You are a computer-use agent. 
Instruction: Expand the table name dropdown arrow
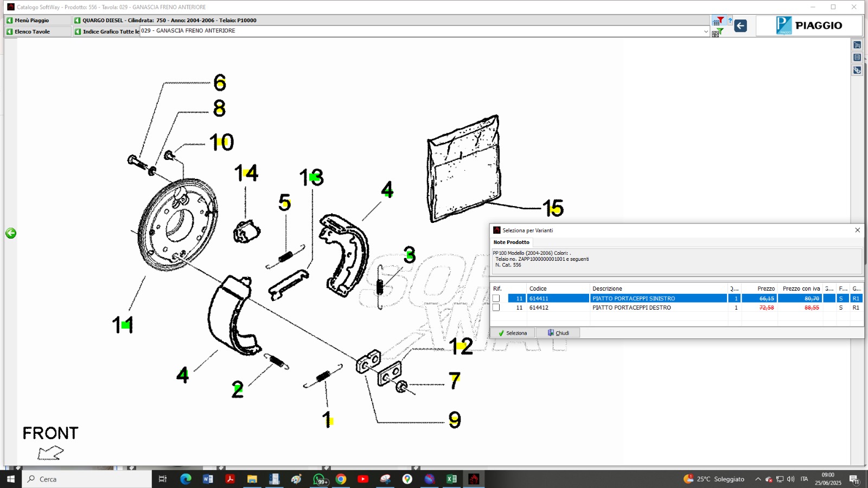706,31
